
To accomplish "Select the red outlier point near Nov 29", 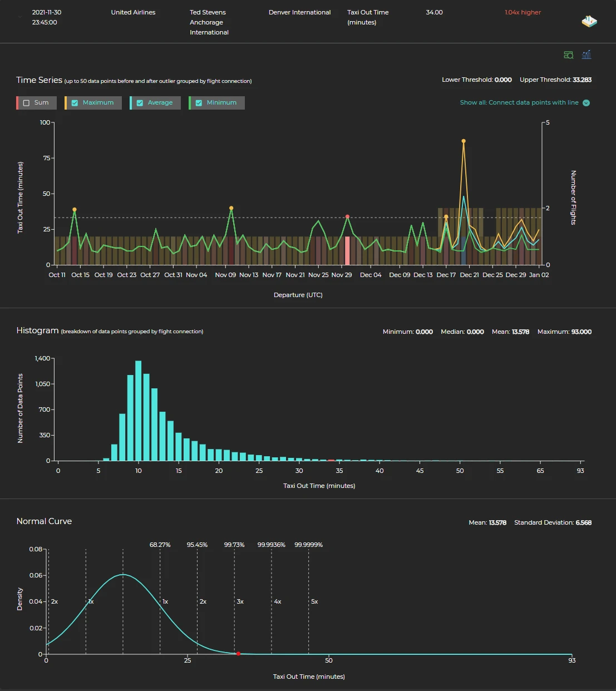I will pos(347,216).
